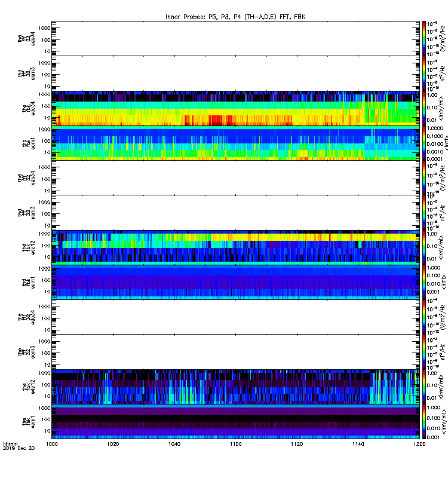This screenshot has width=448, height=478.
Task: Click the 100 frequency tick of tha fbk edc34
Action: [46, 106]
